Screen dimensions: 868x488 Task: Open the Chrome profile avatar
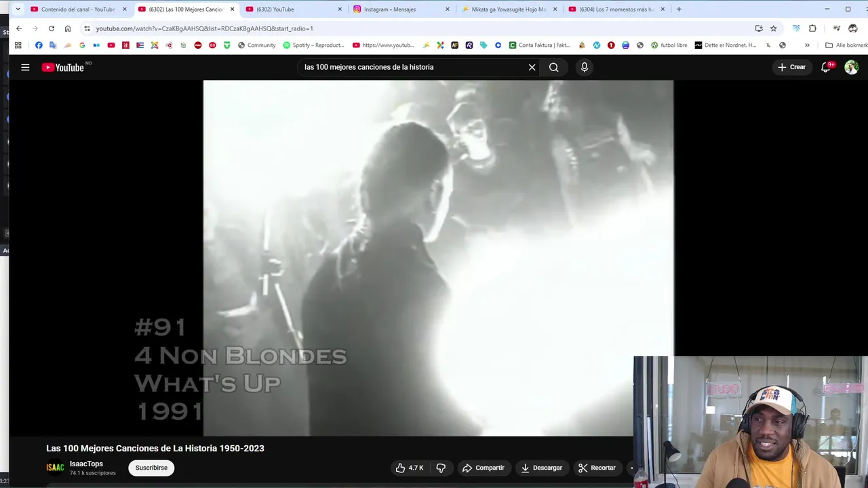[x=853, y=28]
